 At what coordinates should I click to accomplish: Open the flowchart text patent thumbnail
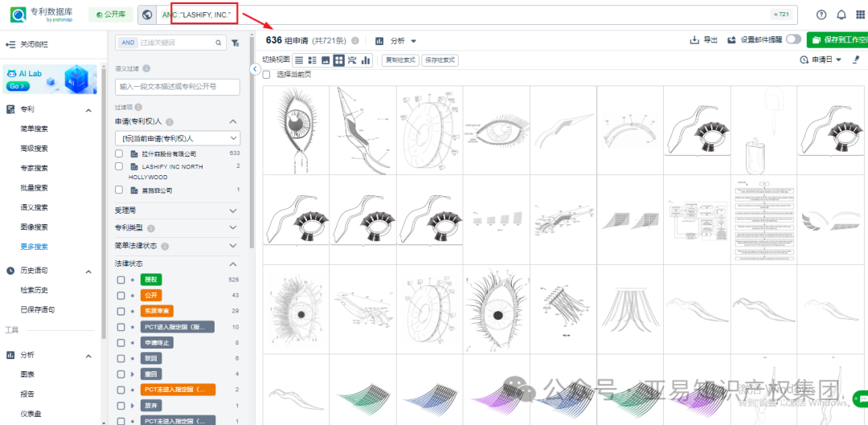[764, 219]
